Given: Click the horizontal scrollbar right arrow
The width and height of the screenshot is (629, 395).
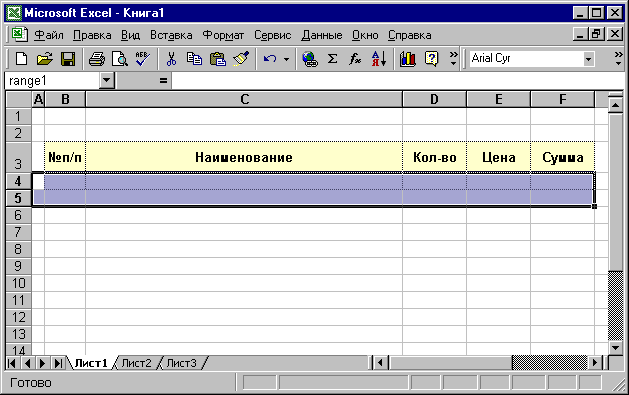Looking at the screenshot, I should coord(595,363).
